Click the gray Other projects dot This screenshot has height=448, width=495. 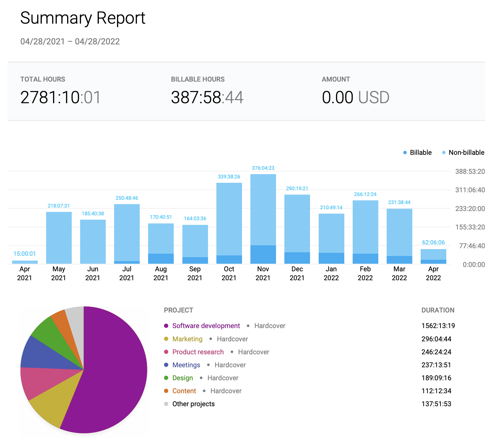pyautogui.click(x=166, y=404)
